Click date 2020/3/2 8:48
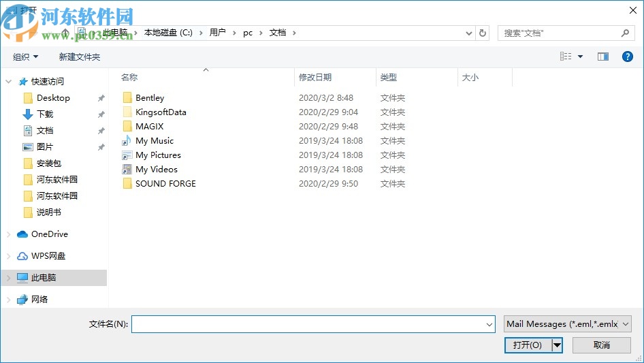Image resolution: width=644 pixels, height=363 pixels. click(x=326, y=98)
